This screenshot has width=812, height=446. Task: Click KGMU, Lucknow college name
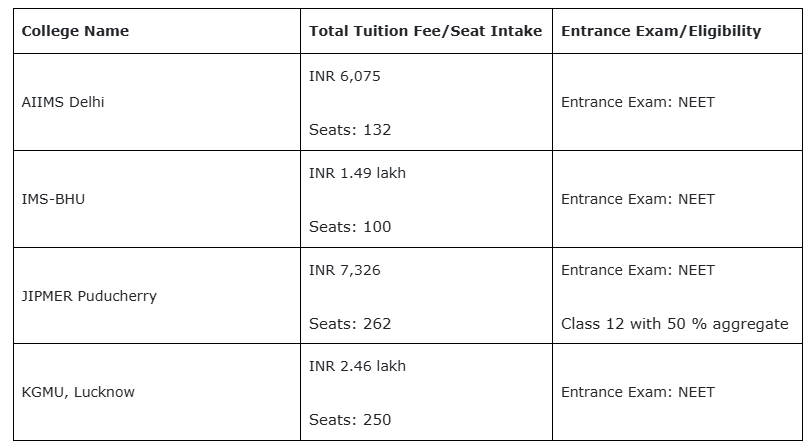pyautogui.click(x=78, y=392)
